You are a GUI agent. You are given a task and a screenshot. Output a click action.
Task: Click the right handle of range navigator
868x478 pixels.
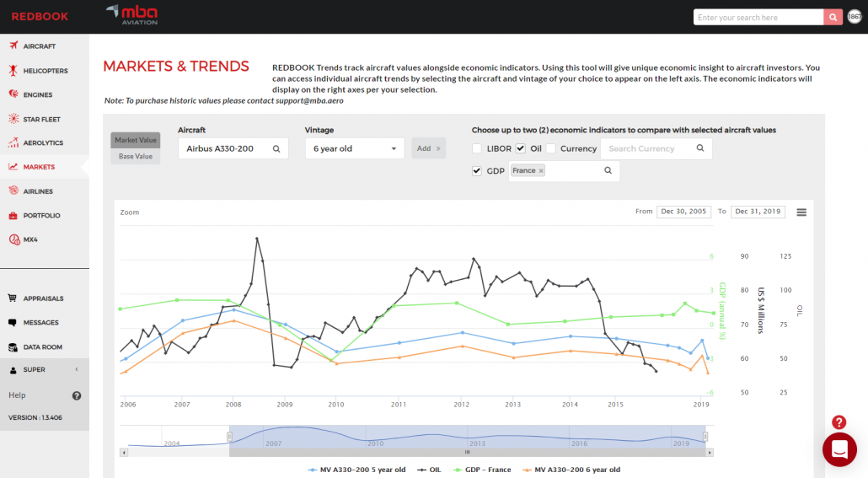point(705,437)
